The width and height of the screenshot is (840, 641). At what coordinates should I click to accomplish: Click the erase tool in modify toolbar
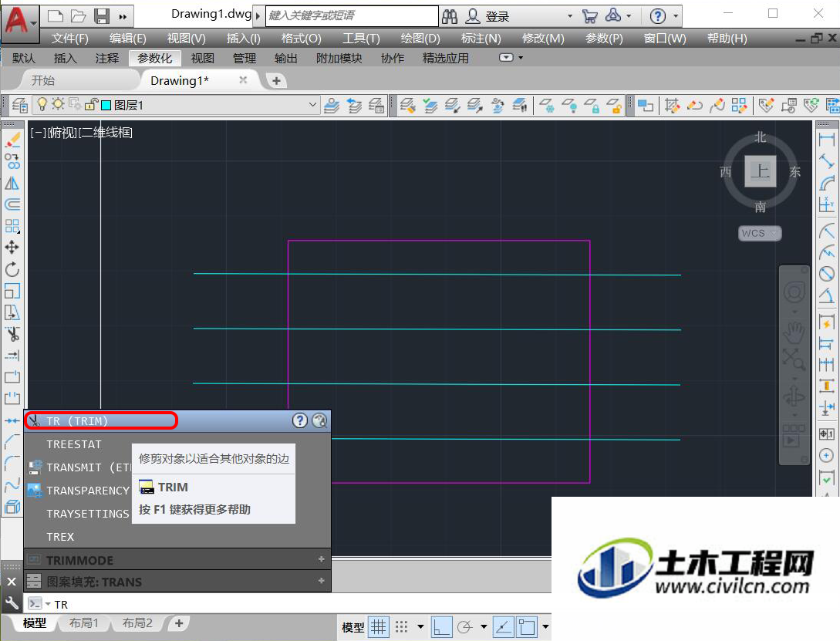(12, 140)
